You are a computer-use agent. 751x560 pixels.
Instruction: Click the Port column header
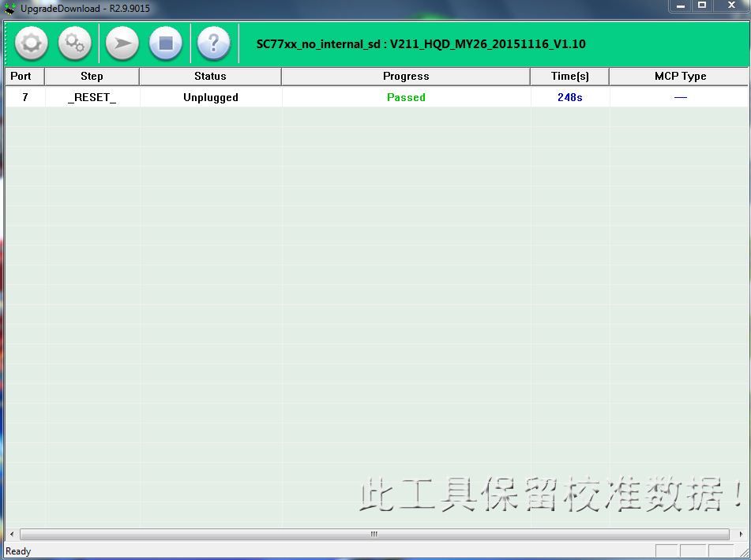click(x=21, y=77)
